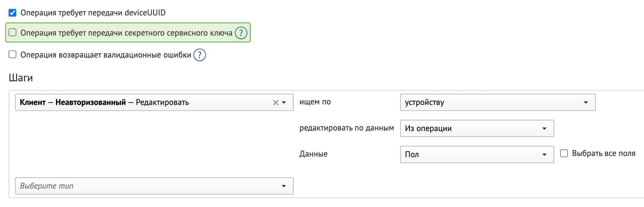This screenshot has height=207, width=644.
Task: Tick 'Выбрать все поля' checkbox
Action: 564,154
